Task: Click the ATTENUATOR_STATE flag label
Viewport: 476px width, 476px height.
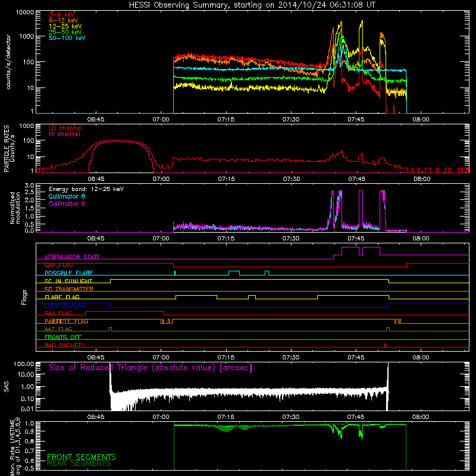Action: pos(72,257)
